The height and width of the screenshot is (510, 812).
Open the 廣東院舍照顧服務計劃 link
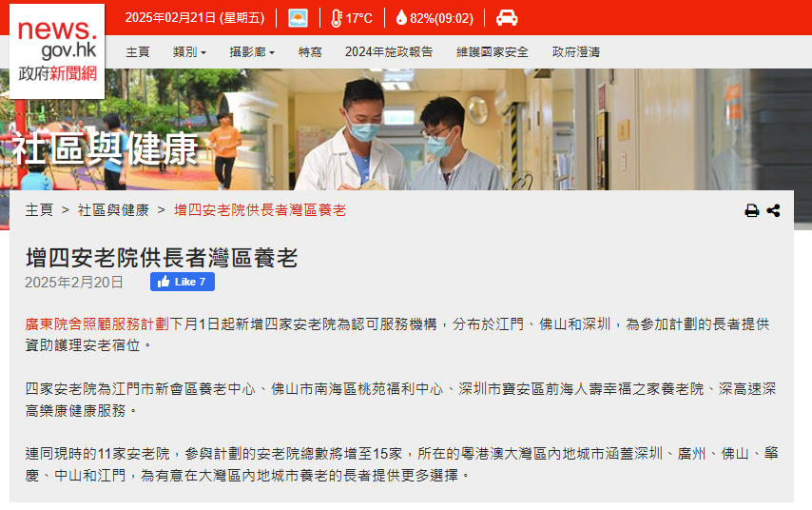[97, 324]
